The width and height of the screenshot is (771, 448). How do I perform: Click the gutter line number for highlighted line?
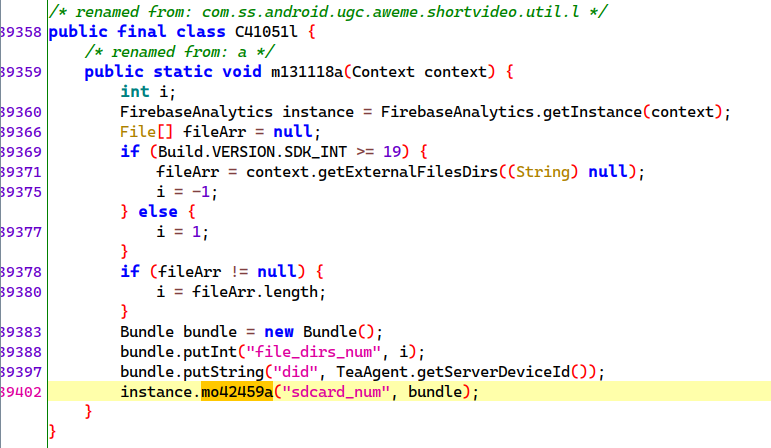pos(20,391)
